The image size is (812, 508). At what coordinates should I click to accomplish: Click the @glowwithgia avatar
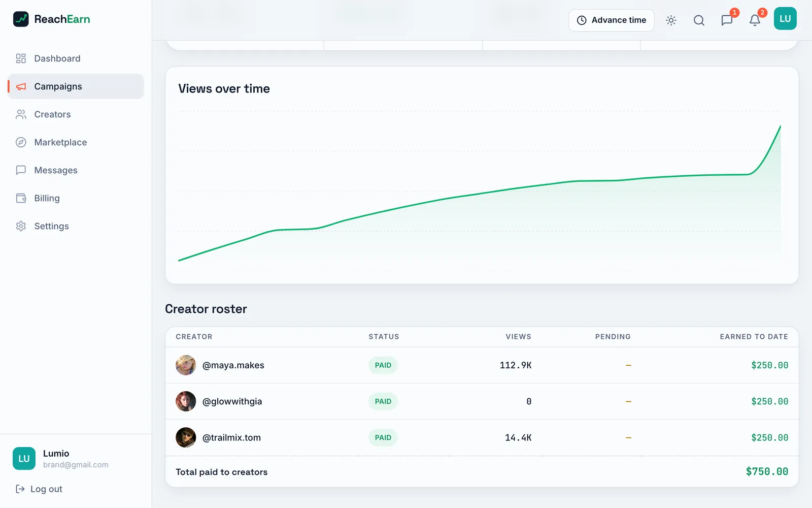pos(186,401)
